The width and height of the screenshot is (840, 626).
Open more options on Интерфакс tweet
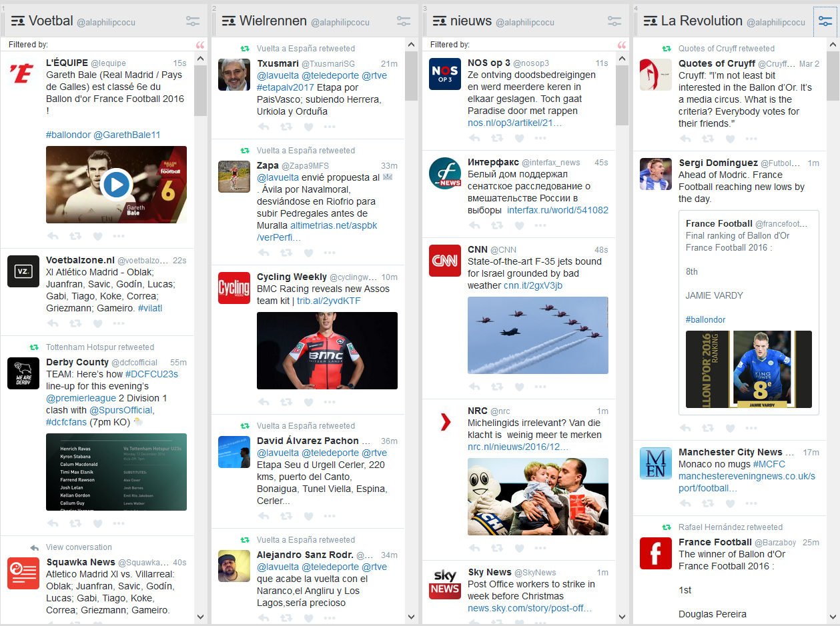[x=540, y=225]
